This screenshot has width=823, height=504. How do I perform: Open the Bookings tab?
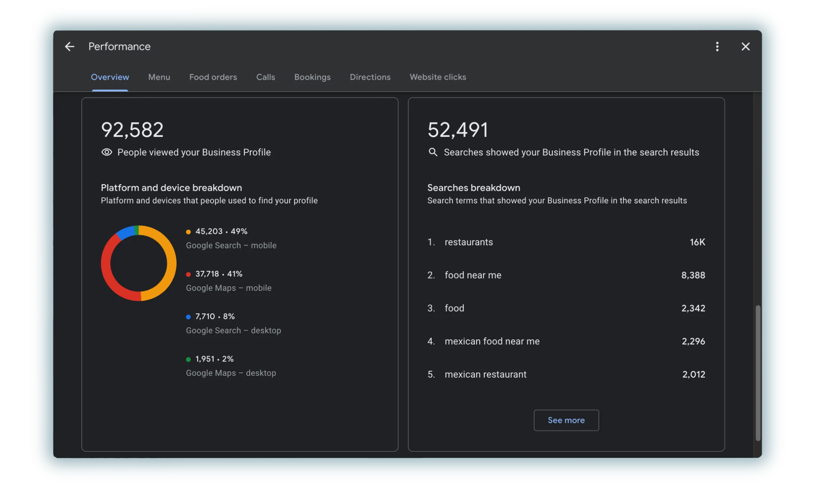pos(312,77)
